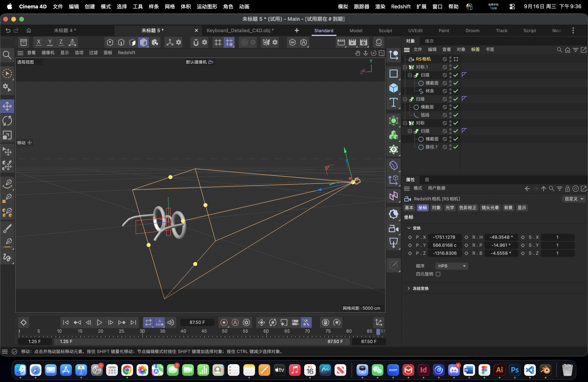
Task: Select the 光学 attribute tab
Action: point(450,208)
